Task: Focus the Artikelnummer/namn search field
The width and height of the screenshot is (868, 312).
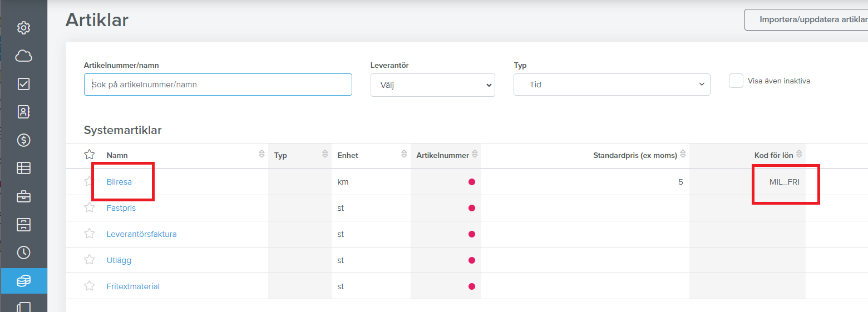Action: [218, 85]
